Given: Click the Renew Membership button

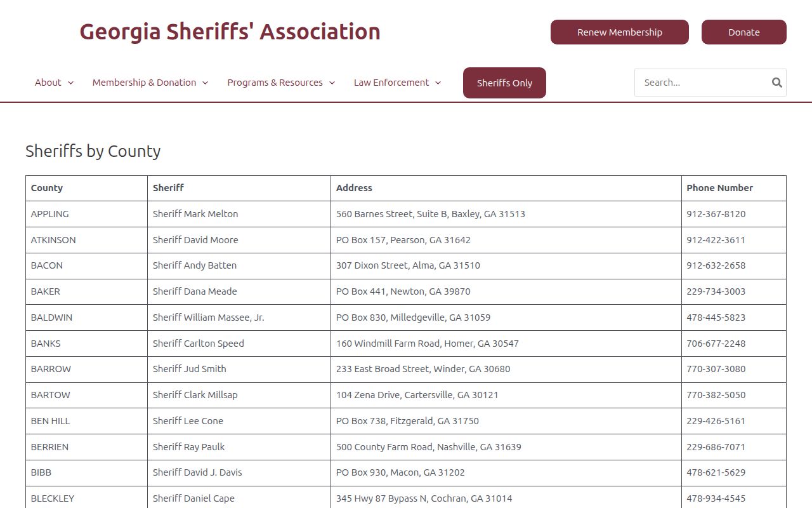Looking at the screenshot, I should click(620, 32).
